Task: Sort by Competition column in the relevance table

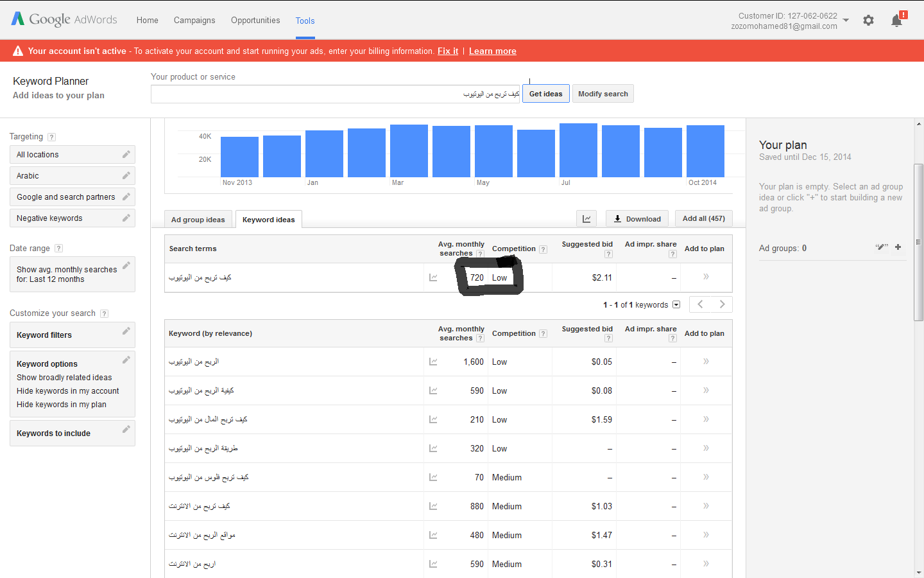Action: [x=513, y=333]
